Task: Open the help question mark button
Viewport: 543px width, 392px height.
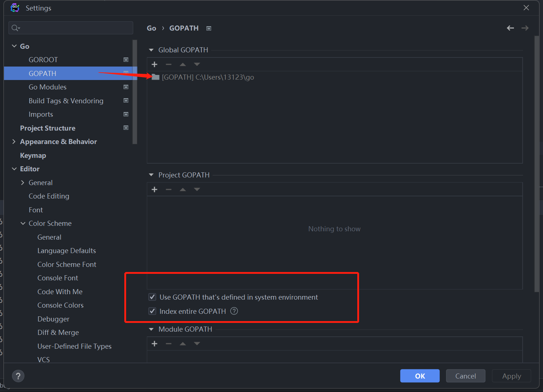Action: [18, 376]
